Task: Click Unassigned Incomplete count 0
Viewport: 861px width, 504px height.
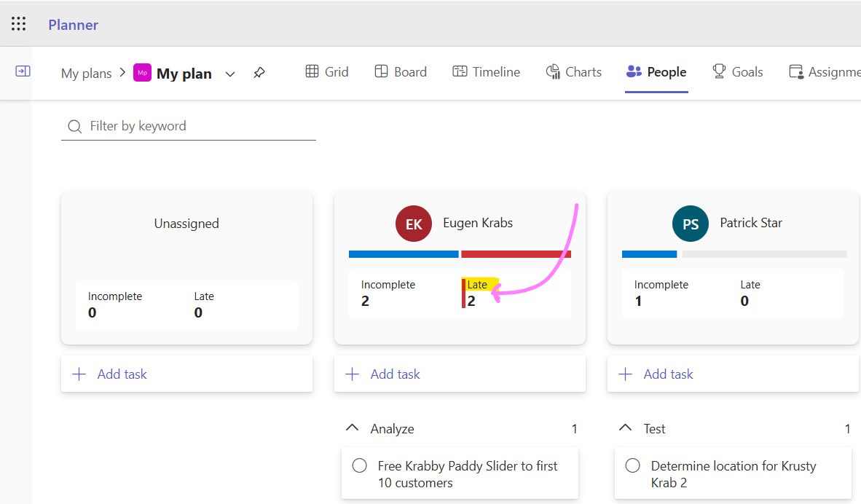Action: click(93, 312)
